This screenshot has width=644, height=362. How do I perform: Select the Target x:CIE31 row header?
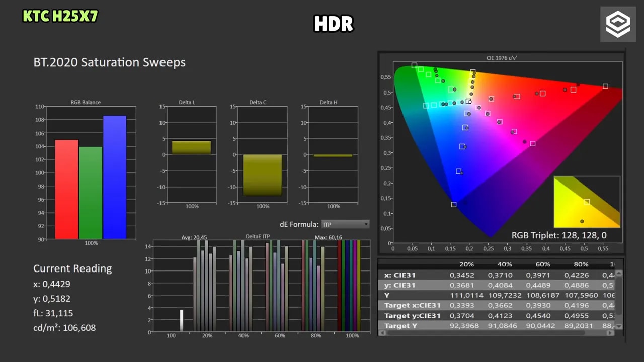tap(413, 305)
